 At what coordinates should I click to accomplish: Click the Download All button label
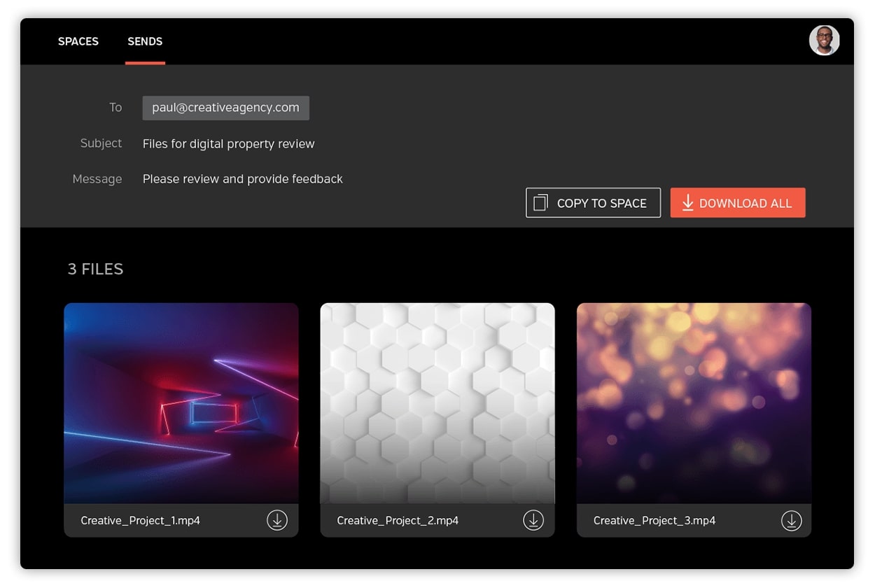tap(745, 203)
